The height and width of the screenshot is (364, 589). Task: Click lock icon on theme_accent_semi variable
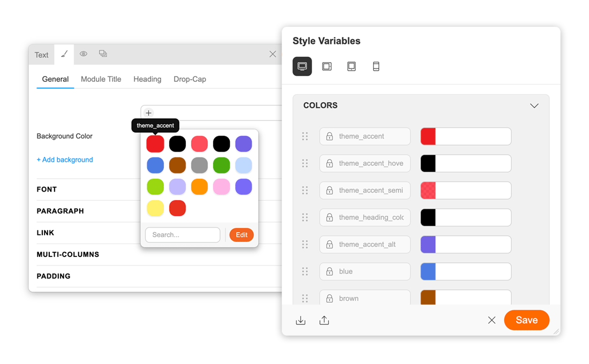pyautogui.click(x=329, y=190)
